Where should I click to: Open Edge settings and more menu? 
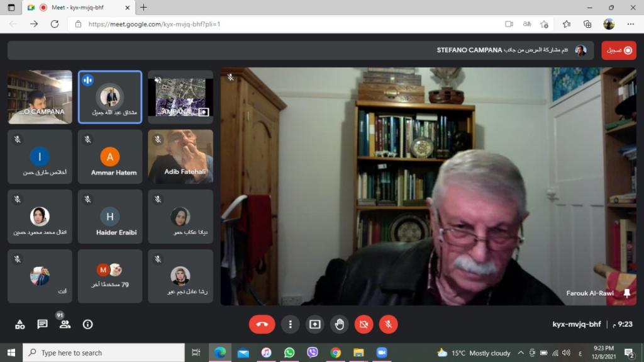(x=630, y=24)
